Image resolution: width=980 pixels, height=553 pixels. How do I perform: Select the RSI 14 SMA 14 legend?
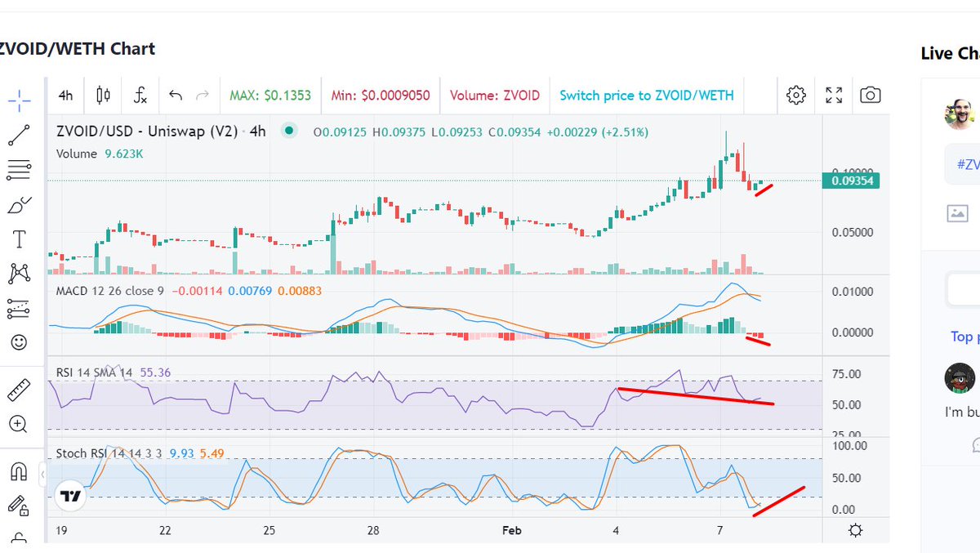coord(96,372)
